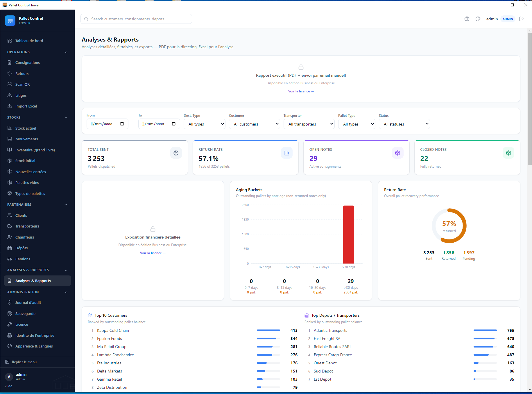Viewport: 532px width, 394px height.
Task: Open the Customer filter dropdown
Action: pos(255,124)
